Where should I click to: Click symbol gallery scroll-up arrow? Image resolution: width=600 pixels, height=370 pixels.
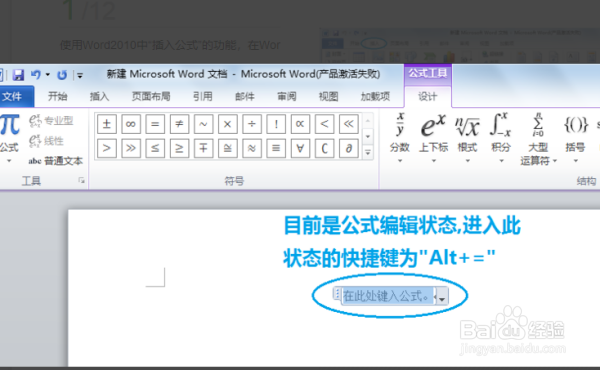(x=368, y=121)
